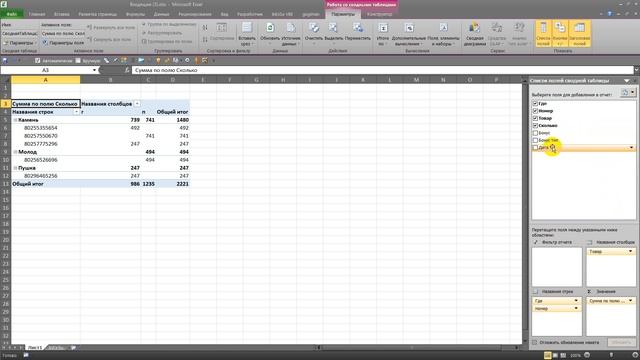Image resolution: width=640 pixels, height=360 pixels.
Task: Open Товар field dropdown in column labels area
Action: point(630,251)
